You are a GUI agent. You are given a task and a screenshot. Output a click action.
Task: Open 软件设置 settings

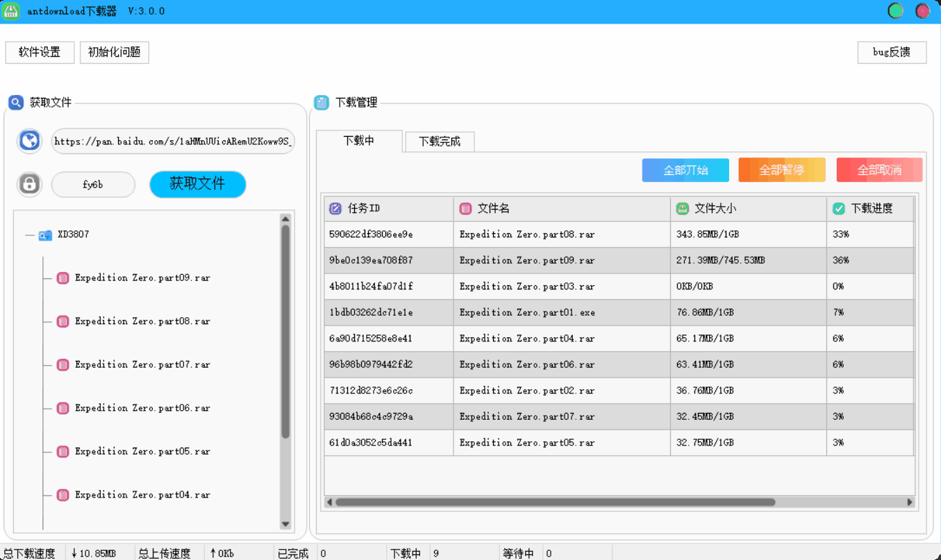coord(40,52)
